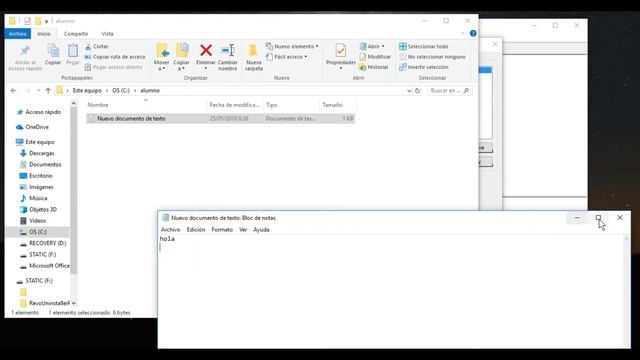Click the chevron after Este equipo in path
Screen dimensions: 640x360
click(107, 91)
